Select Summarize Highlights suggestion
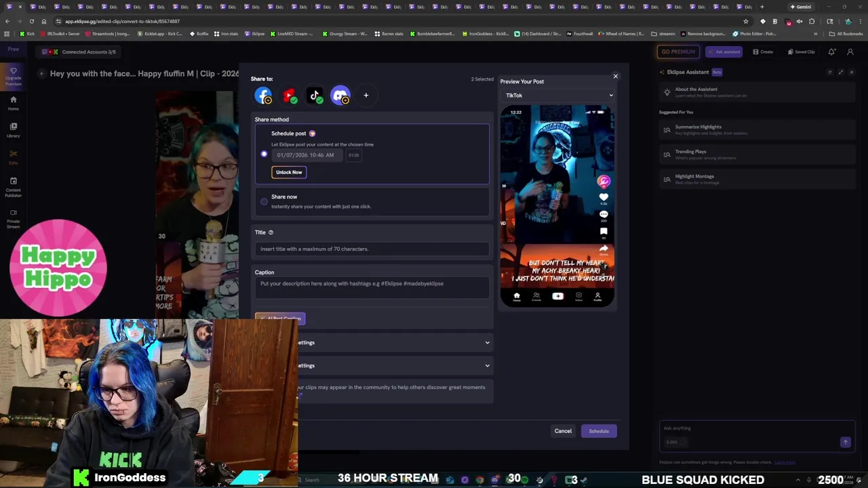This screenshot has height=488, width=868. click(x=757, y=129)
